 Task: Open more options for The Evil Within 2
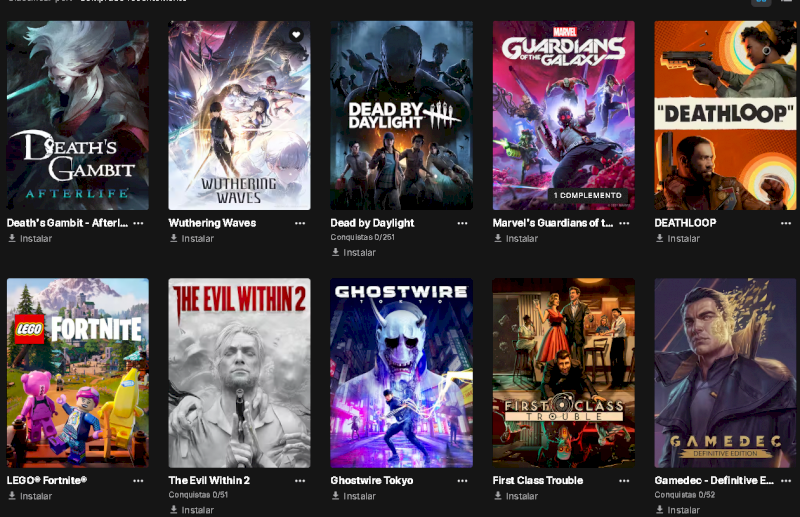point(300,481)
